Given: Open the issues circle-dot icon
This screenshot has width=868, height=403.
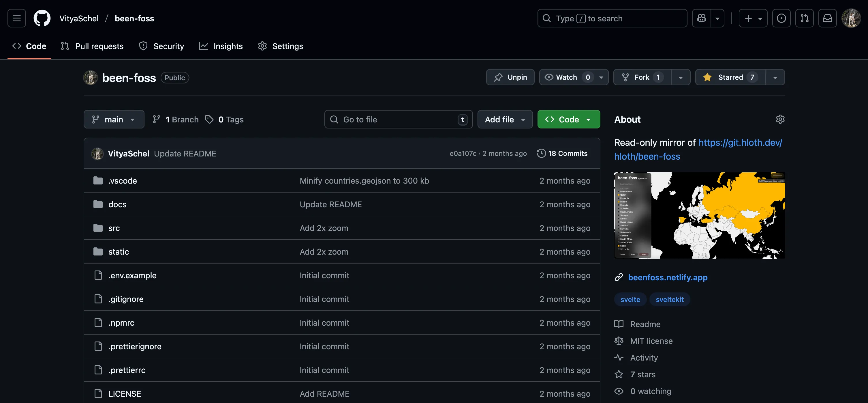Looking at the screenshot, I should click(x=781, y=18).
